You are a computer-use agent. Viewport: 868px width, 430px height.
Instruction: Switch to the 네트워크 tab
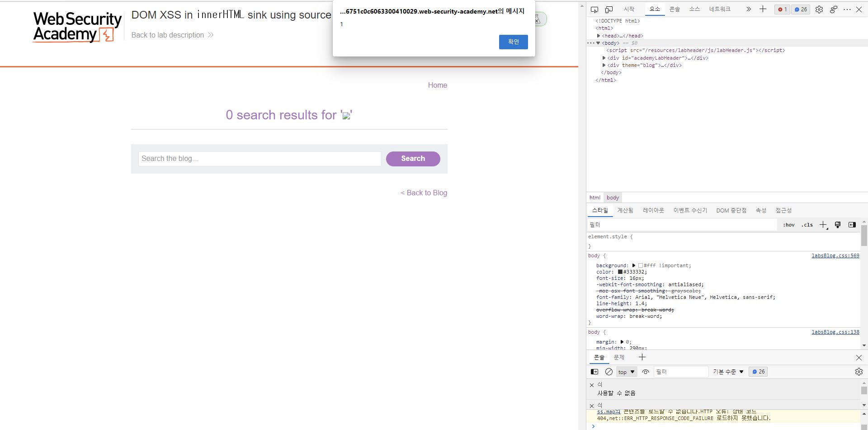[x=720, y=9]
